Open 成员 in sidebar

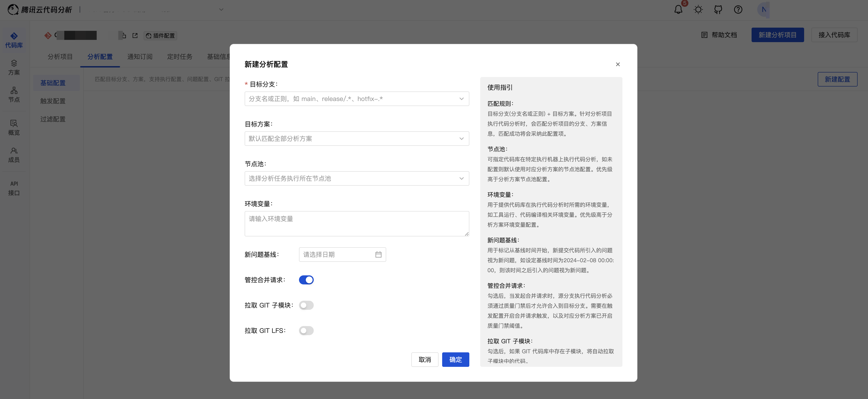14,155
